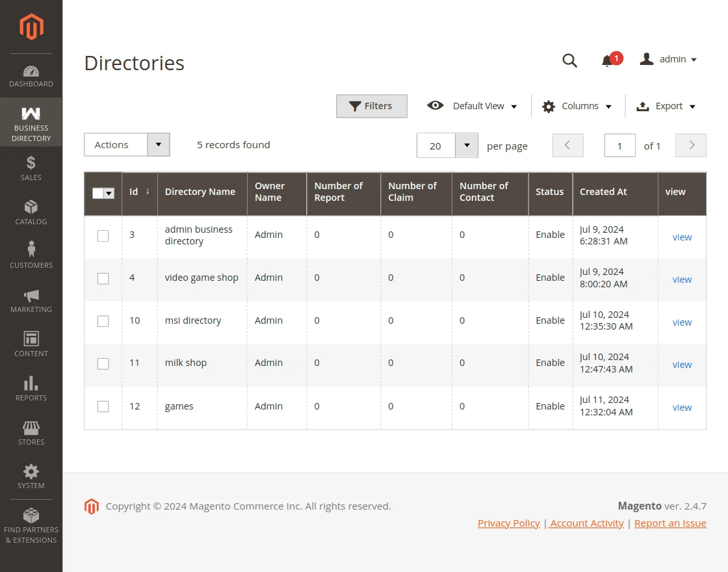Screen dimensions: 728x572
Task: Click the search magnifier icon
Action: (569, 60)
